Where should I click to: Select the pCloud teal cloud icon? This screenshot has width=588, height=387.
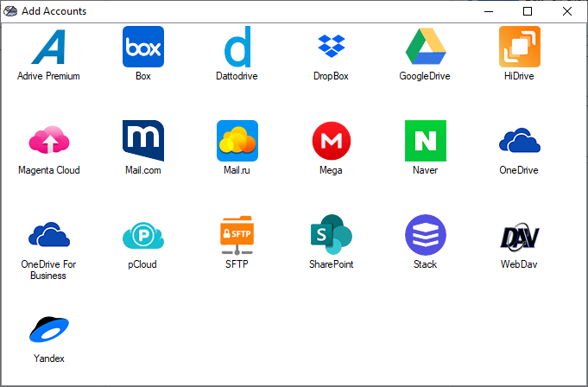(x=143, y=236)
